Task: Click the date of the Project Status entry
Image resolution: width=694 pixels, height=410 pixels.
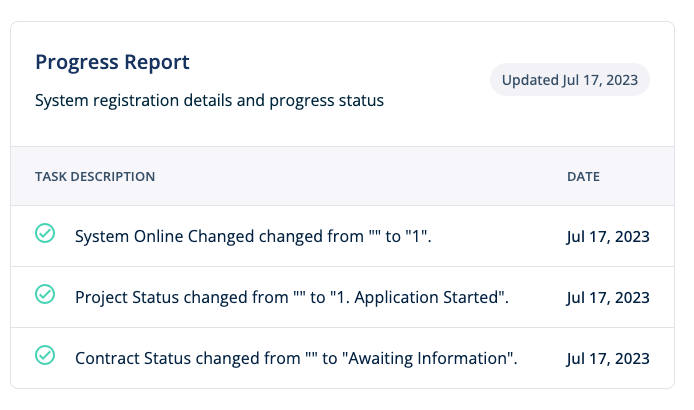Action: (608, 297)
